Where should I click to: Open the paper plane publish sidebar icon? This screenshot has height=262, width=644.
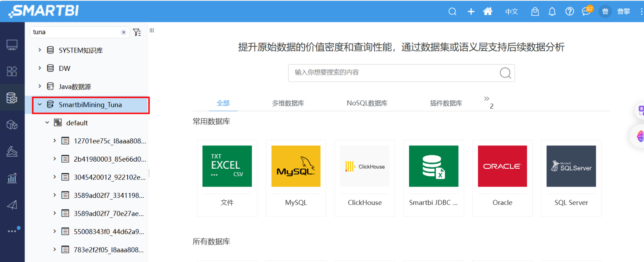[12, 205]
